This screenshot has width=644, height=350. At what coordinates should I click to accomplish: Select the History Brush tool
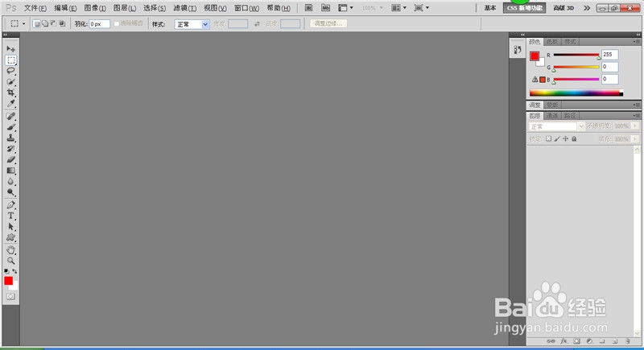10,149
